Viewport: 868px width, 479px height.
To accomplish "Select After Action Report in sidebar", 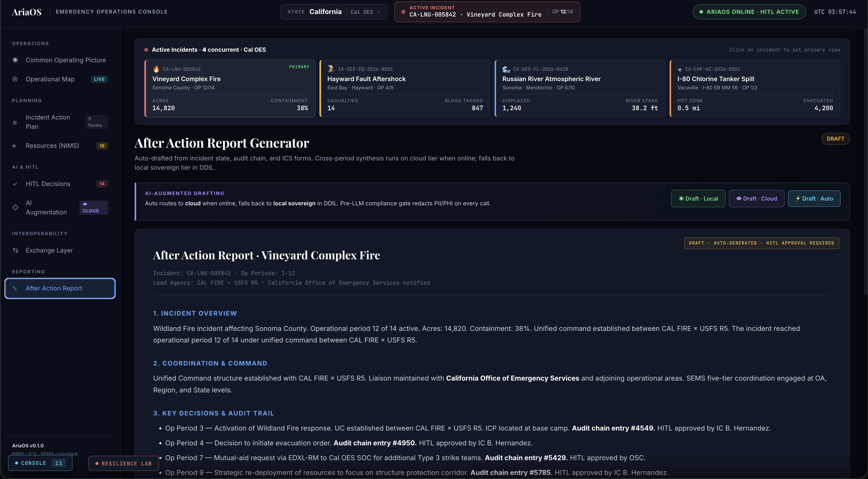I will click(60, 288).
